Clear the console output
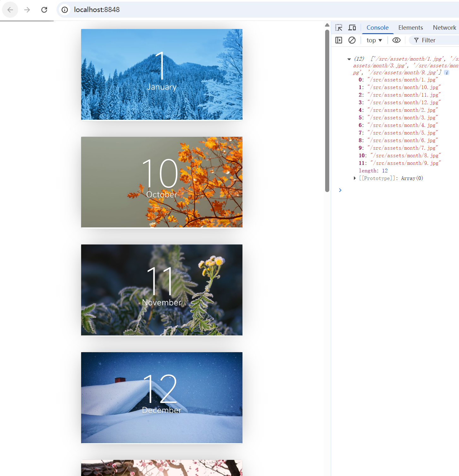459x476 pixels. coord(352,40)
